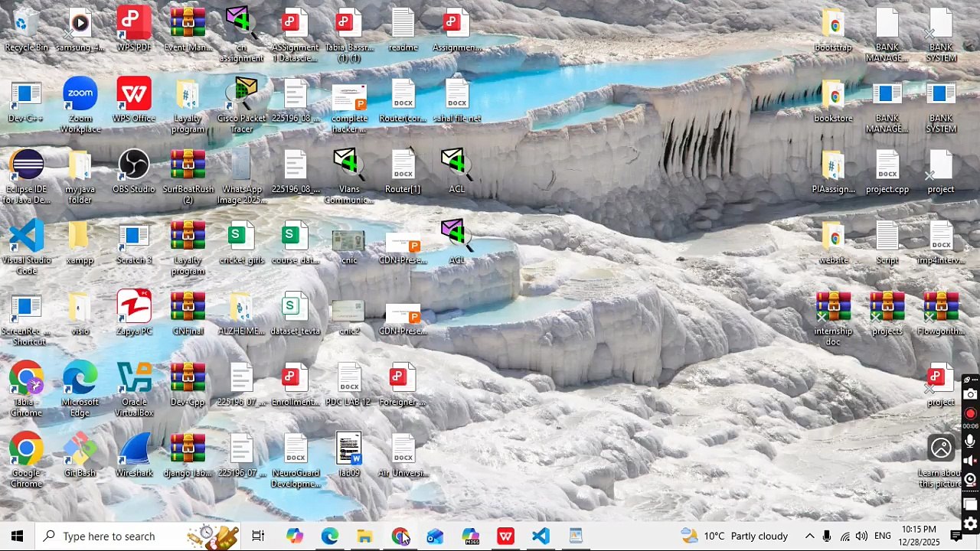Image resolution: width=980 pixels, height=551 pixels.
Task: Select Visual Studio Code desktop shortcut
Action: point(26,248)
